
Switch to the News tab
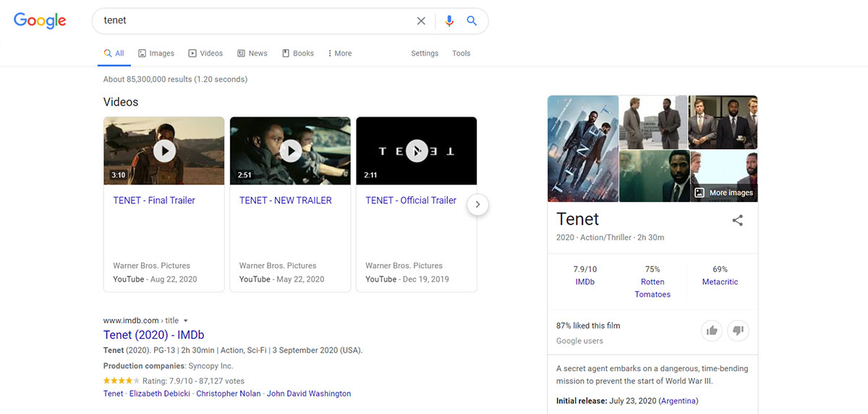click(x=252, y=54)
